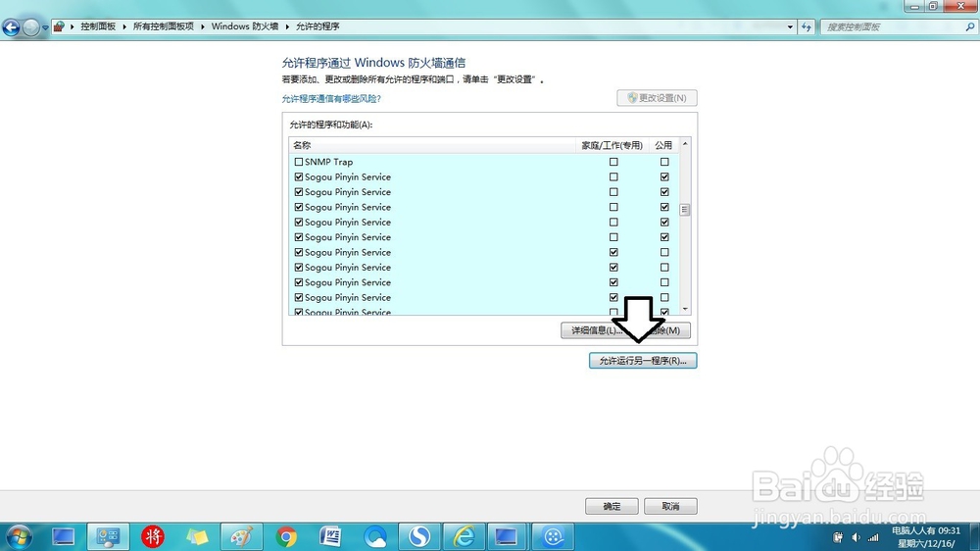Open the address bar history dropdown

pyautogui.click(x=790, y=26)
